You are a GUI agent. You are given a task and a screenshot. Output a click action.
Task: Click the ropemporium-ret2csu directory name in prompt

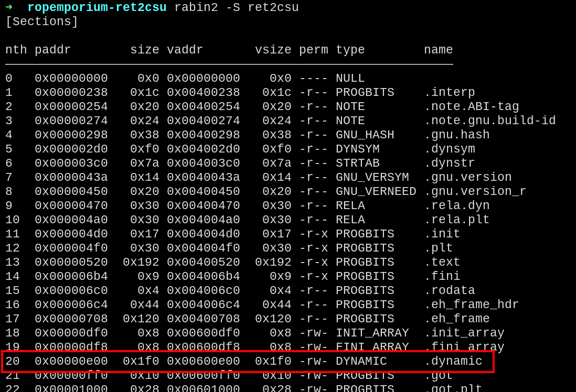(x=97, y=8)
